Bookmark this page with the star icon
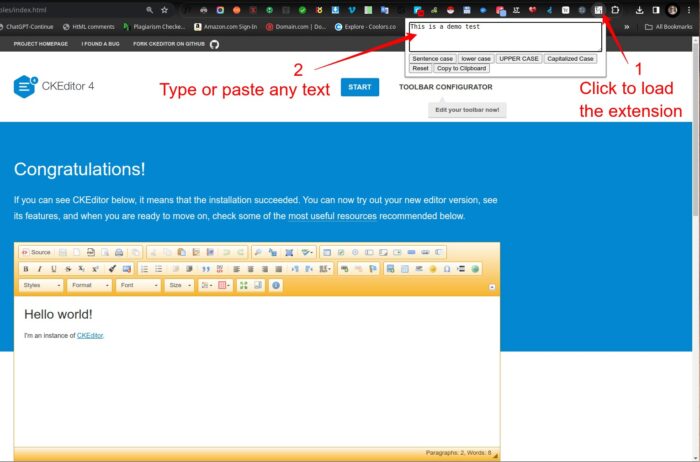700x462 pixels. (x=164, y=10)
